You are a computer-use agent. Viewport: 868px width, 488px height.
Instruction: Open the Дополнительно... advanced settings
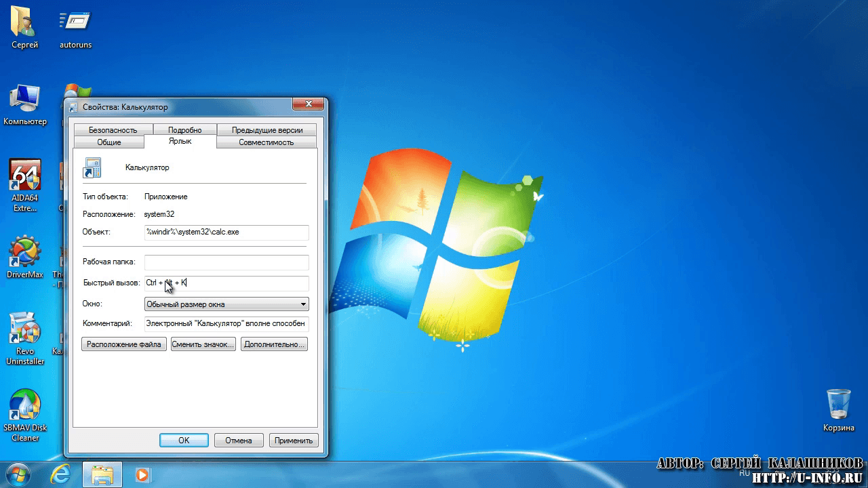coord(274,344)
